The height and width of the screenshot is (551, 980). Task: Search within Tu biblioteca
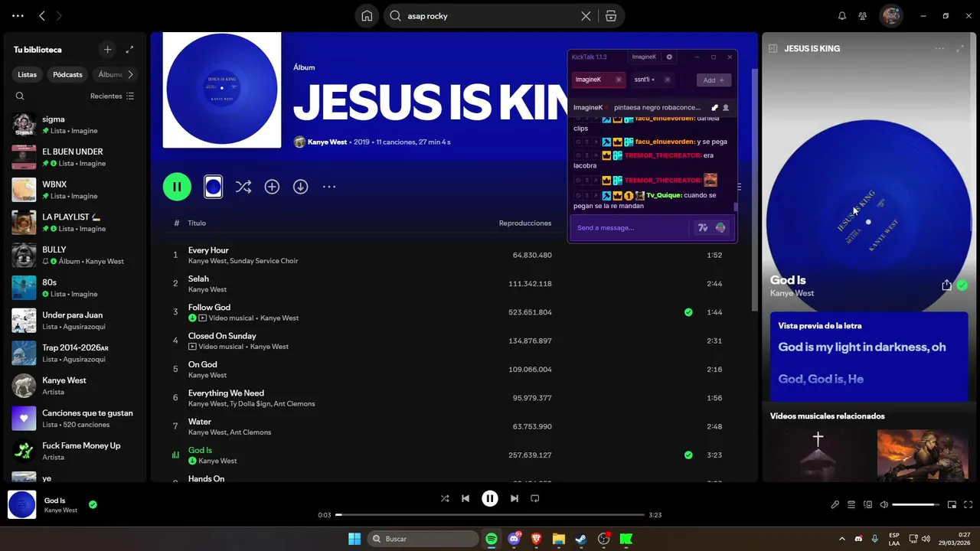pos(20,96)
